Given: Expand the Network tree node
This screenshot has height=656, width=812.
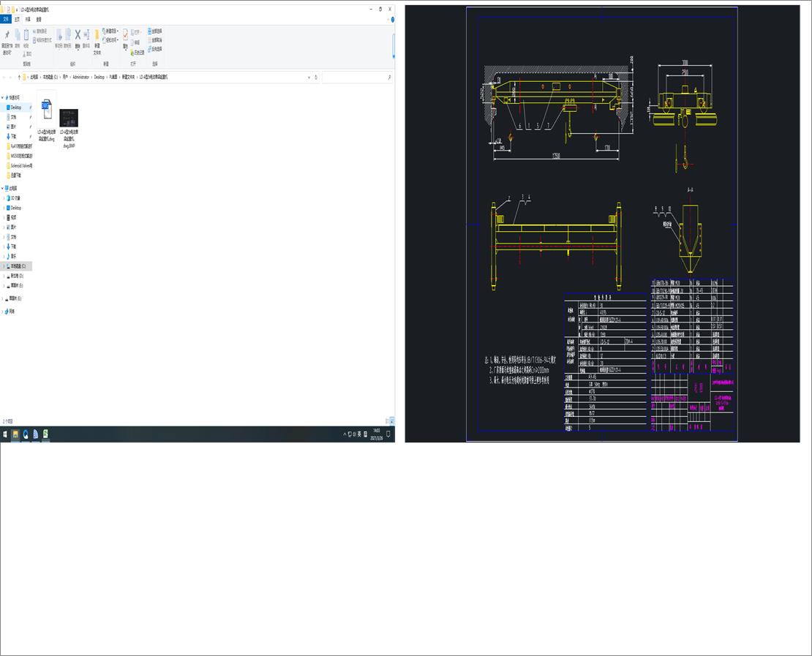Looking at the screenshot, I should pyautogui.click(x=4, y=312).
